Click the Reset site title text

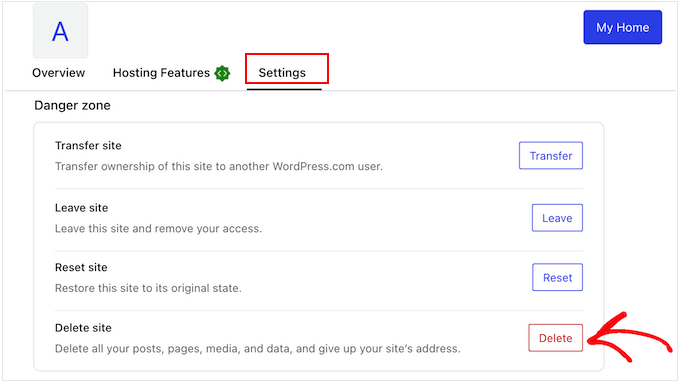click(81, 267)
